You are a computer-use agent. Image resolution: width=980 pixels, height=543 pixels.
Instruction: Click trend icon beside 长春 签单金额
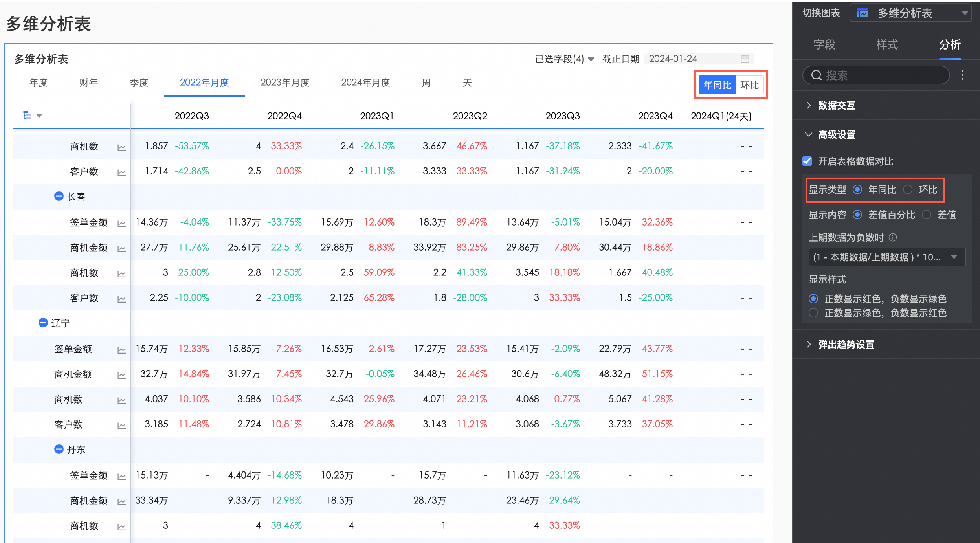pyautogui.click(x=121, y=224)
